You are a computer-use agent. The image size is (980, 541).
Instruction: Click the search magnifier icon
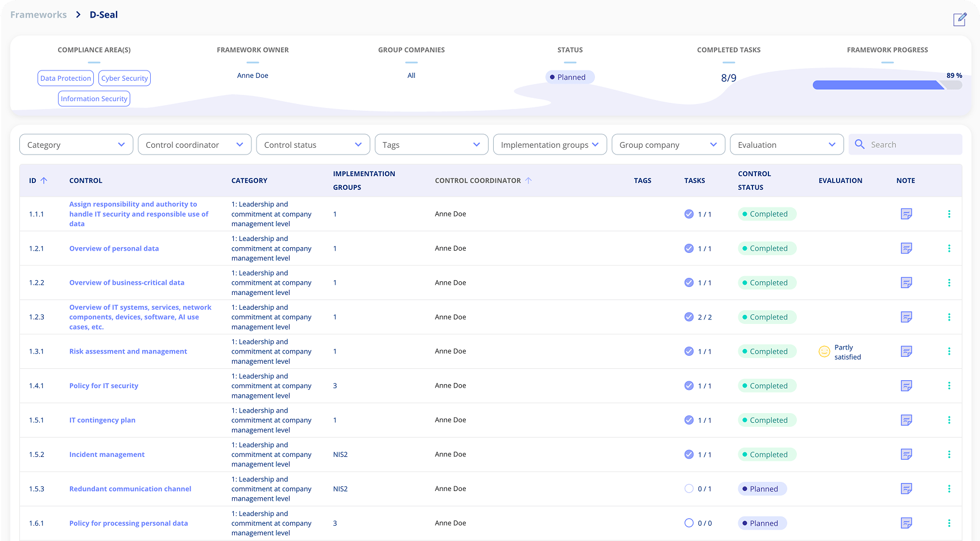[x=859, y=144]
